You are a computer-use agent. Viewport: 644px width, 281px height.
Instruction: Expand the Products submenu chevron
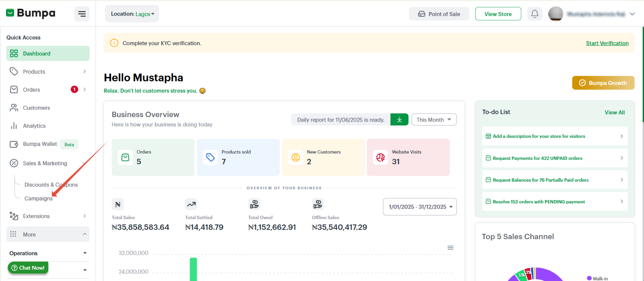(85, 71)
